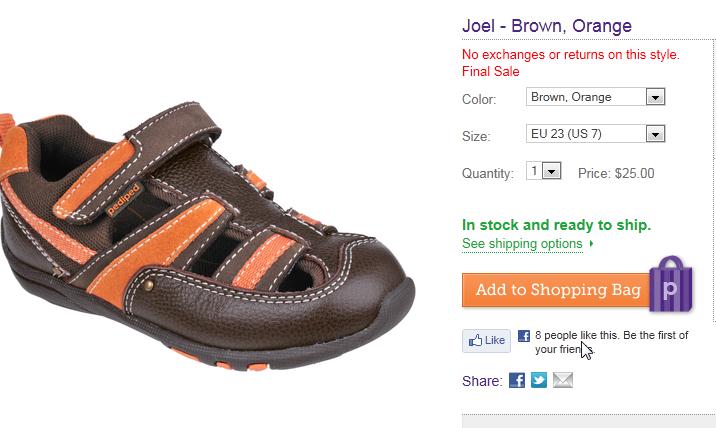Viewport: 716px width, 428px height.
Task: Add to Shopping Bag
Action: point(558,290)
